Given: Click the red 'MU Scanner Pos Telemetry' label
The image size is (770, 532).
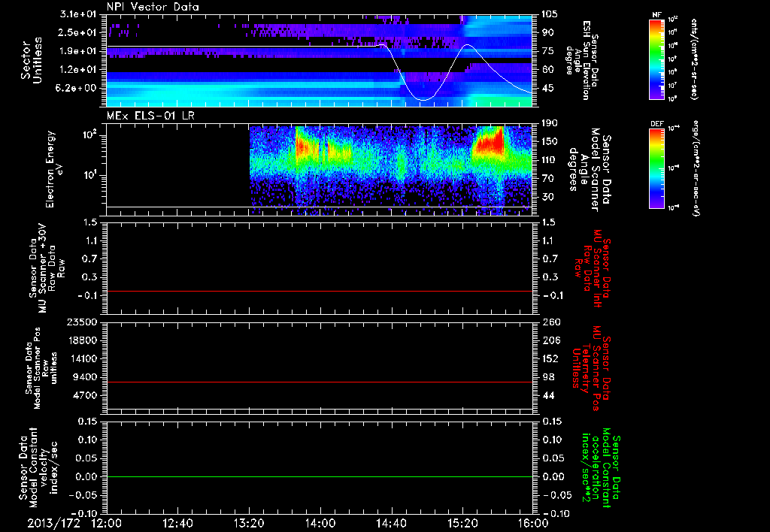Looking at the screenshot, I should pos(592,368).
